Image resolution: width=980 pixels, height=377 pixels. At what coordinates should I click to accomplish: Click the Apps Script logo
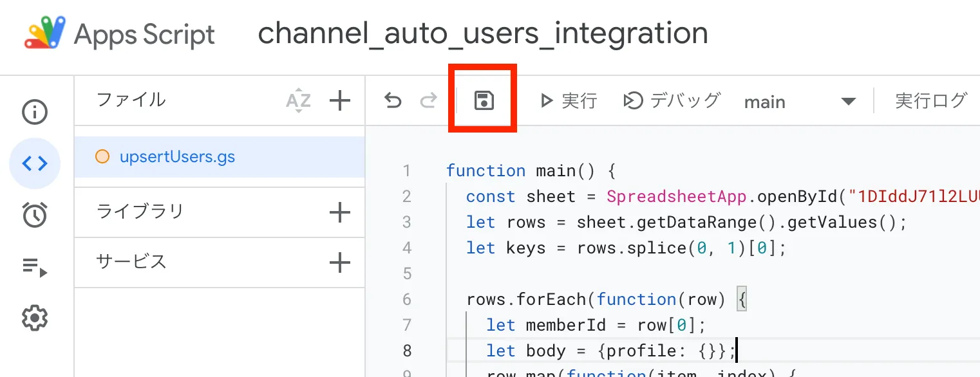pyautogui.click(x=45, y=33)
